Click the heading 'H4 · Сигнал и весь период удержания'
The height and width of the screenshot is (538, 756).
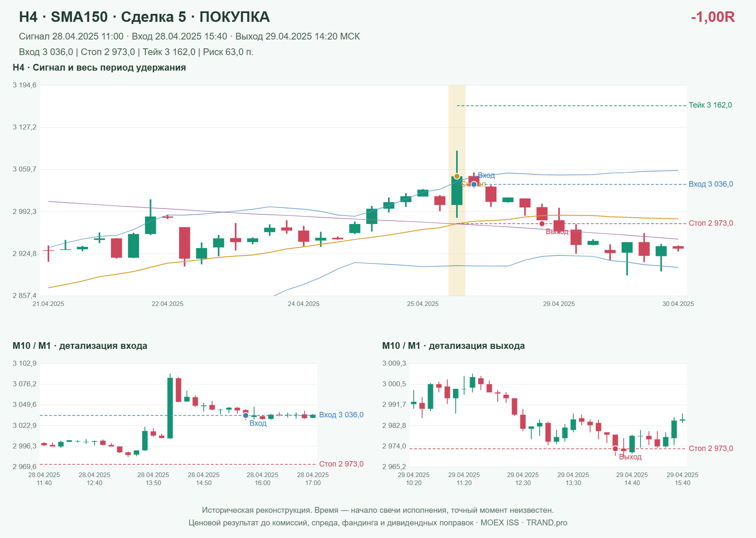(x=99, y=68)
